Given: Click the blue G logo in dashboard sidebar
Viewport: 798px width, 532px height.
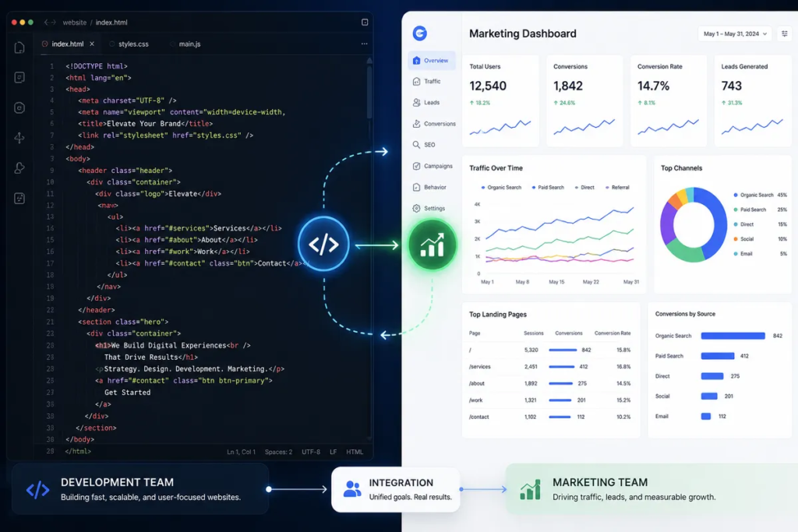Looking at the screenshot, I should click(x=420, y=33).
